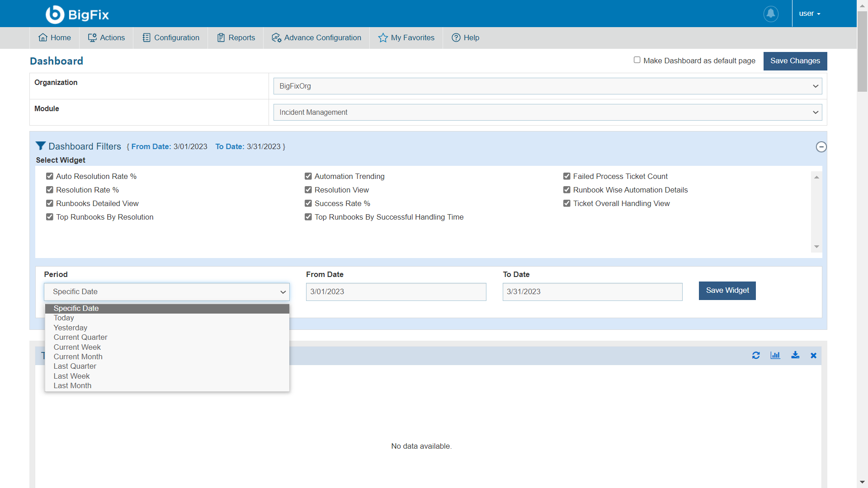Download widget data via download icon

tap(795, 356)
